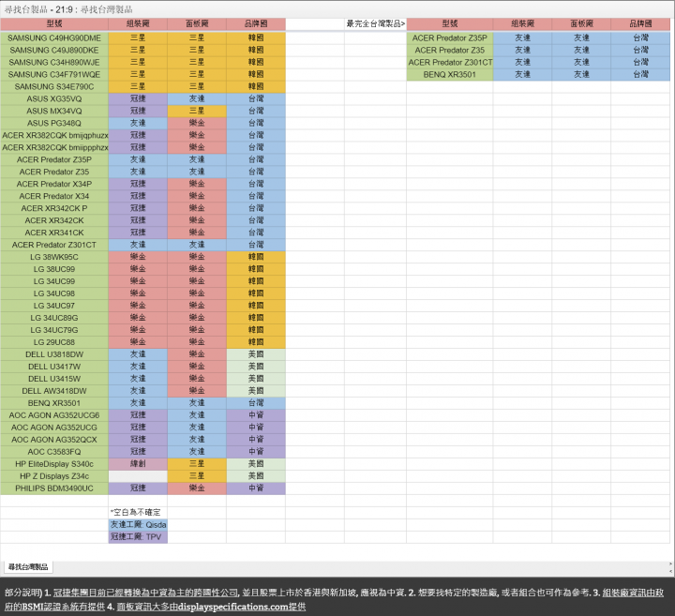Select the 樂金 panel cell in ASUS PG348Q row
Screen dimensions: 675x616
tap(197, 123)
